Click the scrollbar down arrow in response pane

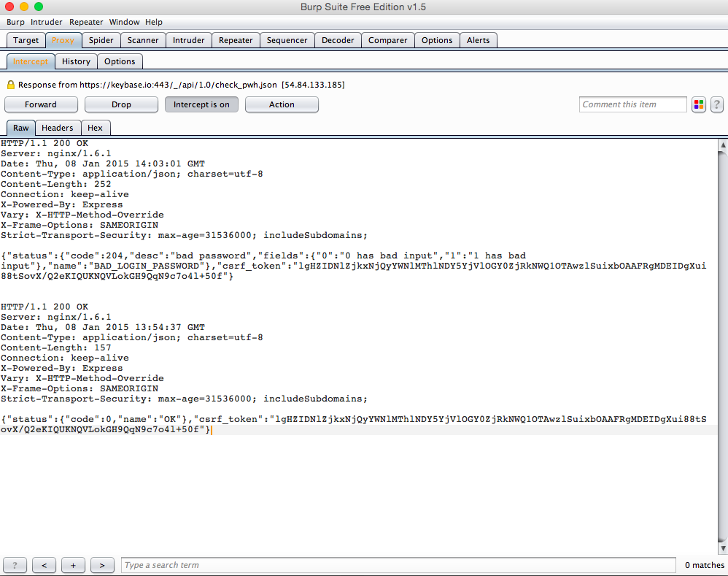(723, 548)
